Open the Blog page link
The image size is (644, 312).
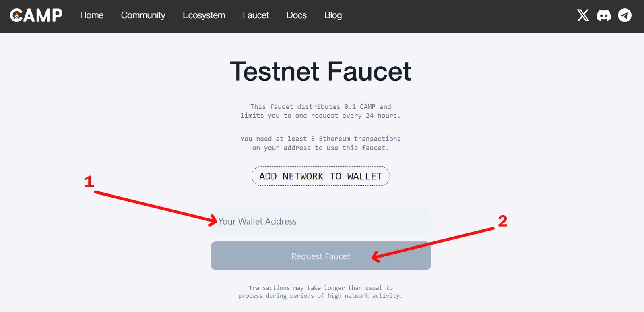(x=333, y=15)
